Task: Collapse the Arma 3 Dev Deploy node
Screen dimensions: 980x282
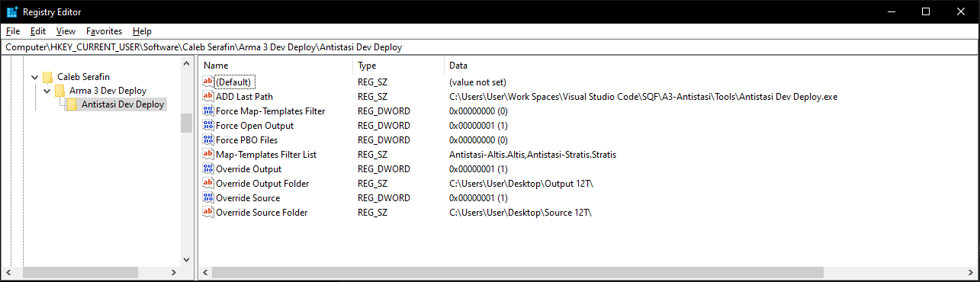Action: pos(47,91)
